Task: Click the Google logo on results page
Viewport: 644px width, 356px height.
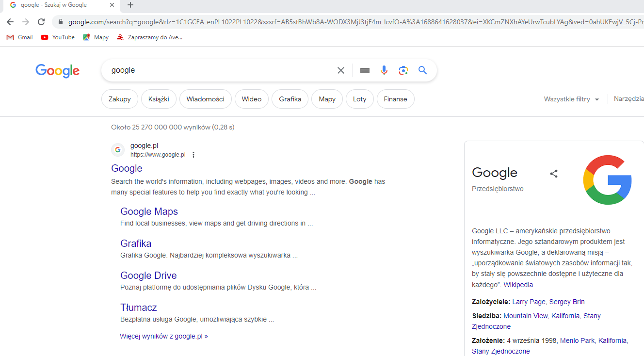Action: (x=57, y=71)
